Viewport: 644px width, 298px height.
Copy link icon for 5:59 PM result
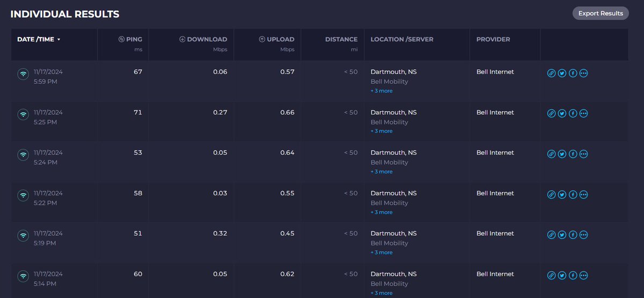[551, 73]
